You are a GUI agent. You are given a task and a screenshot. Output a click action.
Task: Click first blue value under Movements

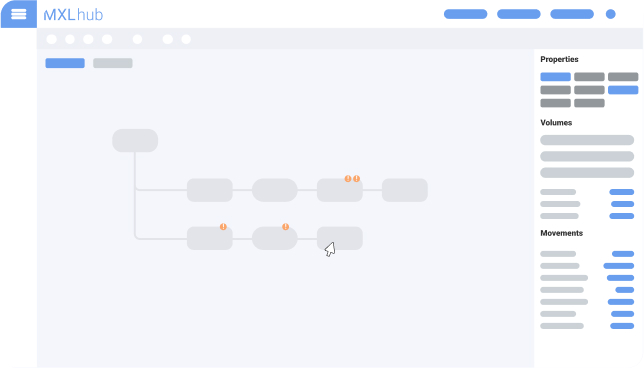623,254
